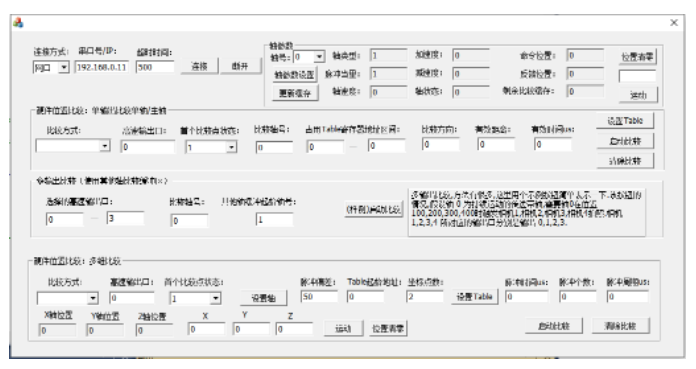Click multi-output field showing 1
696x369 pixels.
(274, 220)
